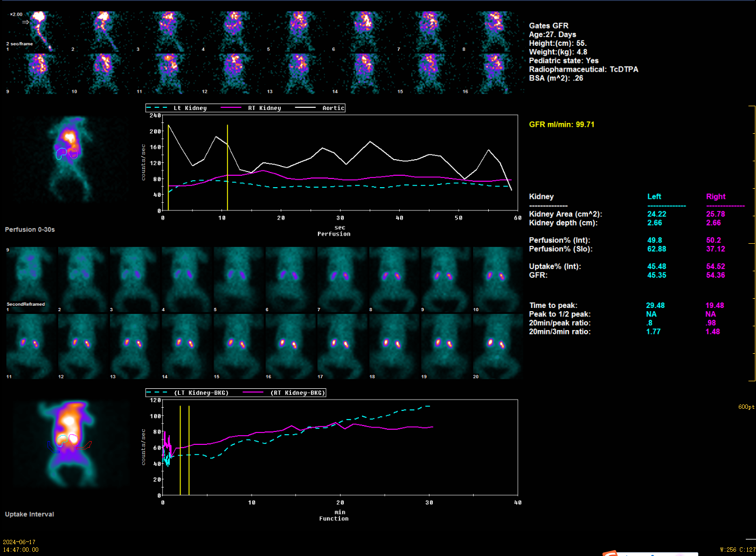Click the Lt Kidney legend entry

(178, 108)
